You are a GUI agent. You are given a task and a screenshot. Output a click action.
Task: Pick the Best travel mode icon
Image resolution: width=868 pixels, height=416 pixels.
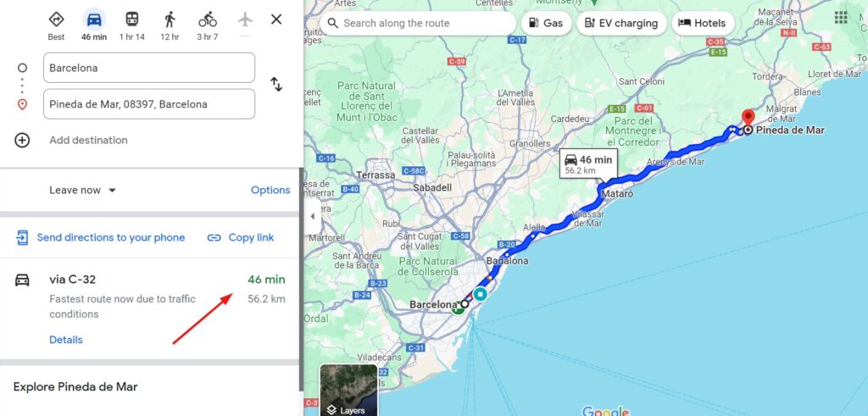tap(57, 19)
